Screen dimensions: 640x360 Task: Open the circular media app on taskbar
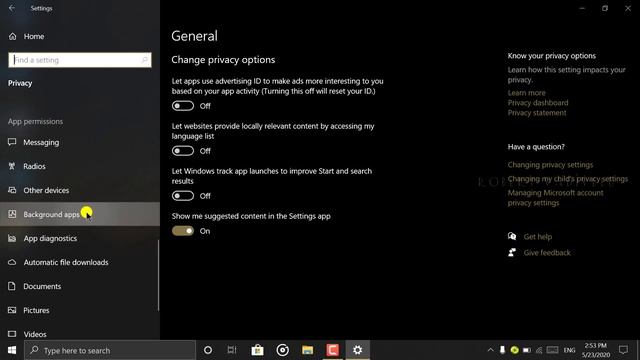[282, 350]
